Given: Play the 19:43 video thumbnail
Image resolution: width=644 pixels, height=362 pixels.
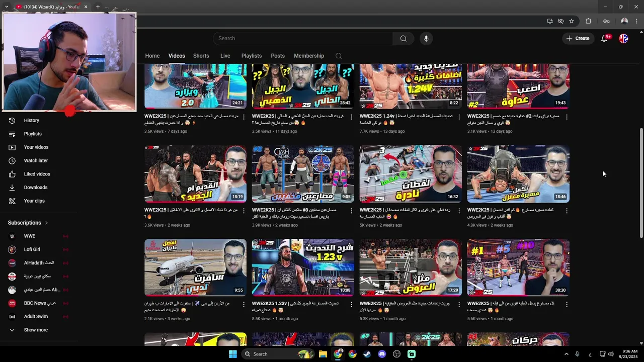Looking at the screenshot, I should click(518, 86).
